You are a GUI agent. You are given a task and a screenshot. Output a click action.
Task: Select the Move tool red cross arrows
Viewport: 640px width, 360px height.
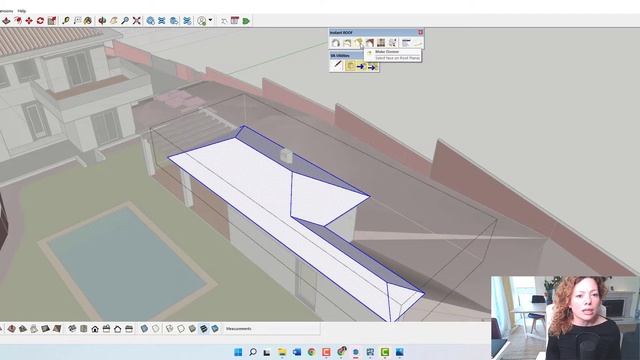point(29,20)
